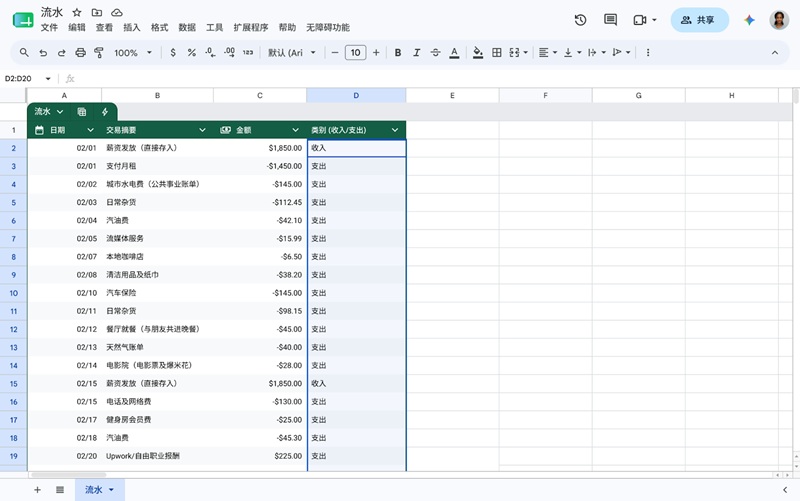Click the 共享 share button
The height and width of the screenshot is (501, 800).
(x=699, y=20)
